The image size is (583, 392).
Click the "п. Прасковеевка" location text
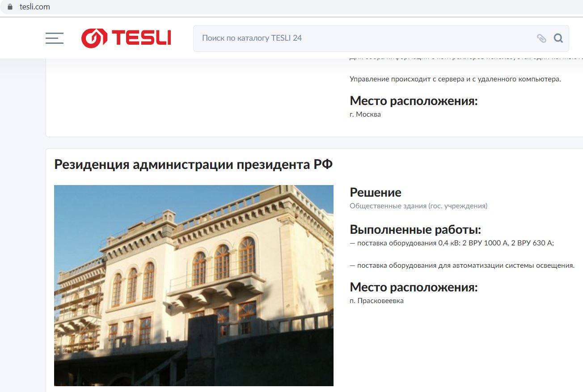point(376,301)
